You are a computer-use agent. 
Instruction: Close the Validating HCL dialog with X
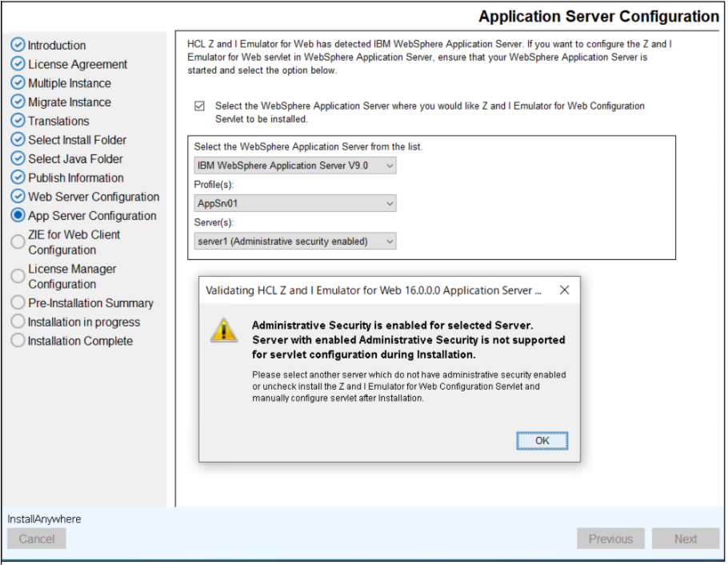click(564, 290)
